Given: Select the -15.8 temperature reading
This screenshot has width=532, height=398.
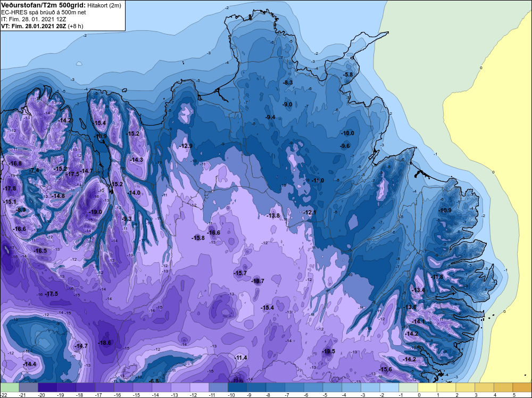Looking at the screenshot, I should (x=198, y=238).
